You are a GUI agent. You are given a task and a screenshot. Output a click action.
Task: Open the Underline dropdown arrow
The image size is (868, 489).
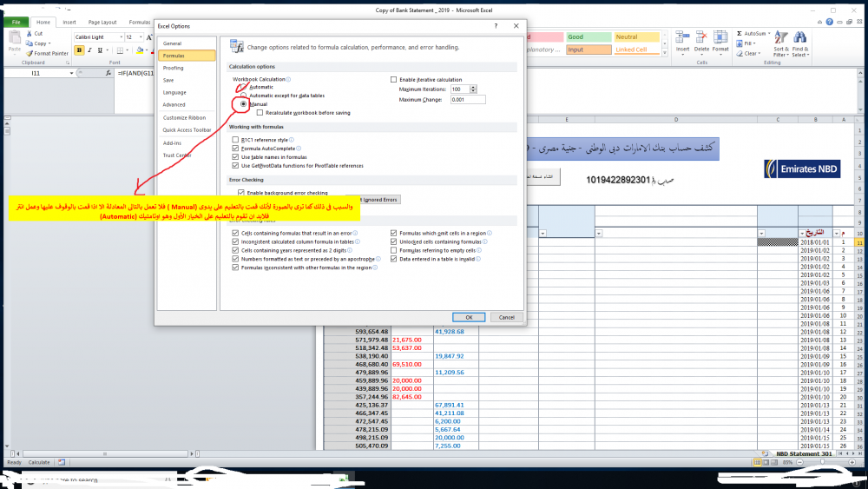(x=107, y=50)
